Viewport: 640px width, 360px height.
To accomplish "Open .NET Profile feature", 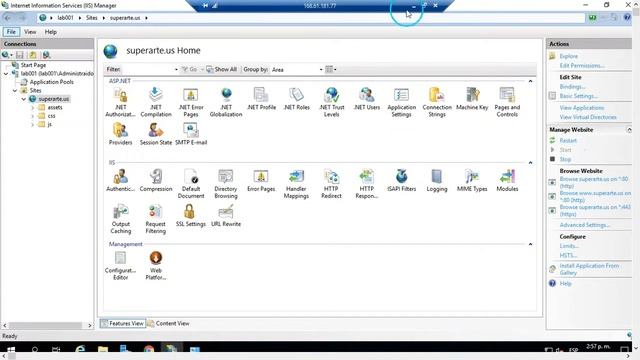I will click(261, 99).
